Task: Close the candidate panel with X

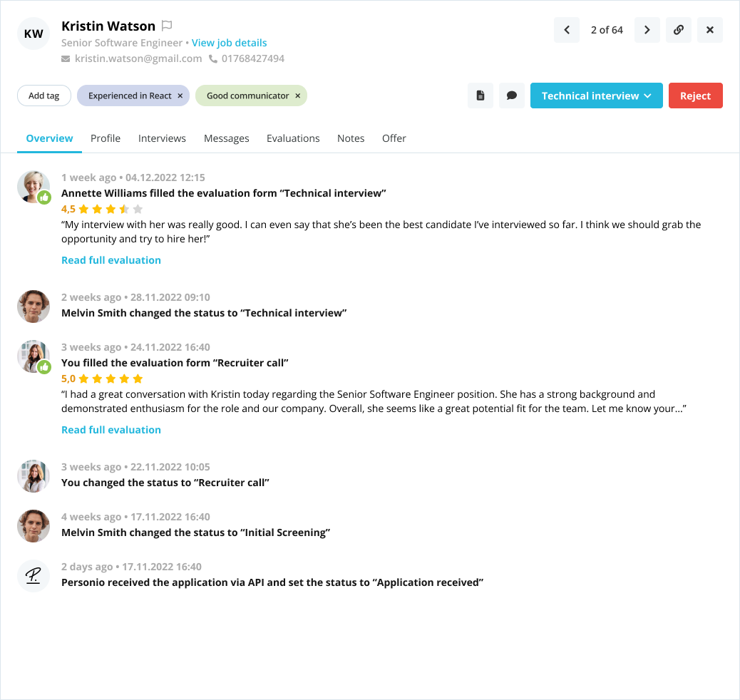Action: [710, 30]
